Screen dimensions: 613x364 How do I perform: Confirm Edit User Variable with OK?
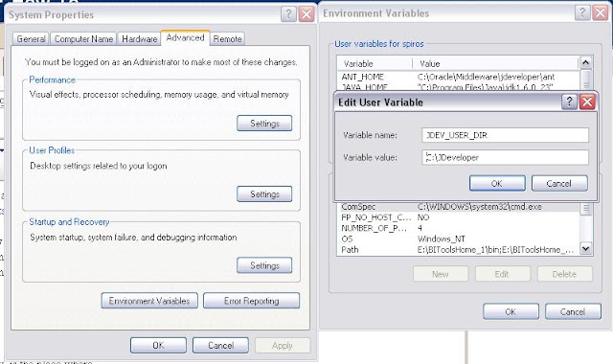[497, 183]
